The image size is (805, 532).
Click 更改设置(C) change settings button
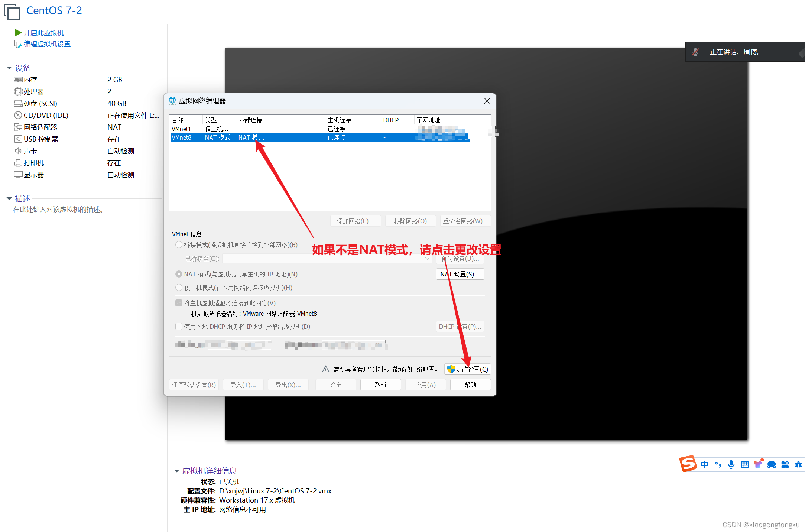468,369
